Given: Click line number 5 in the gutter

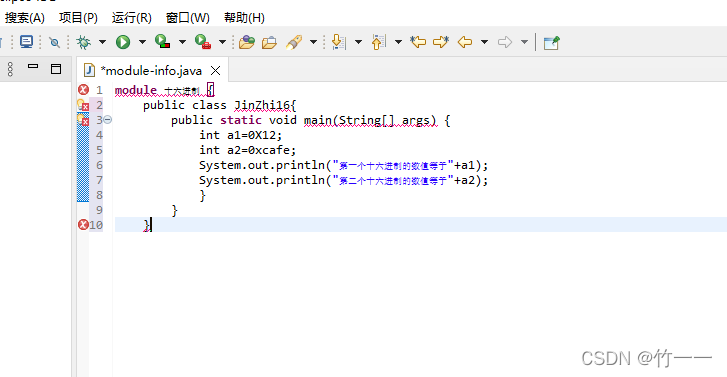Looking at the screenshot, I should click(x=99, y=150).
